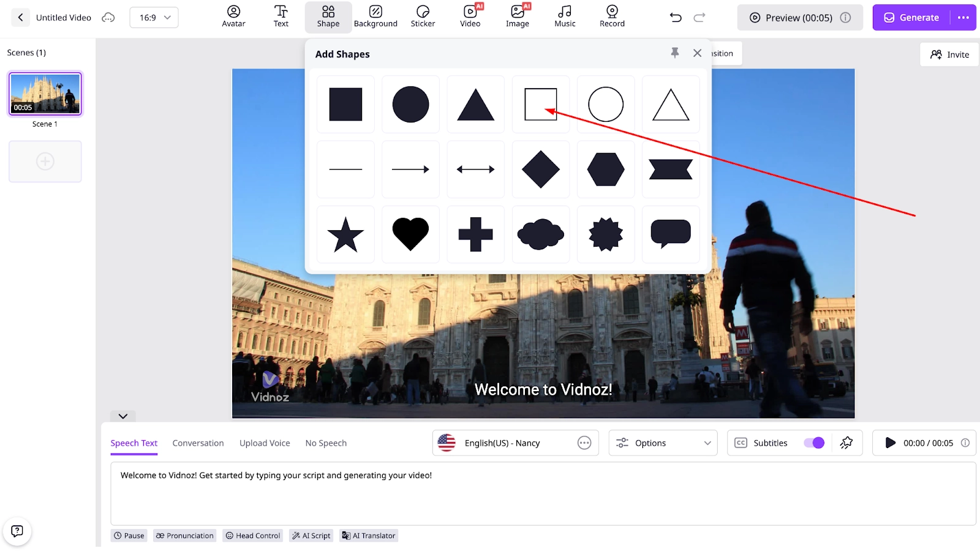Expand the Options dropdown
Screen dimensions: 980x551
(x=663, y=443)
